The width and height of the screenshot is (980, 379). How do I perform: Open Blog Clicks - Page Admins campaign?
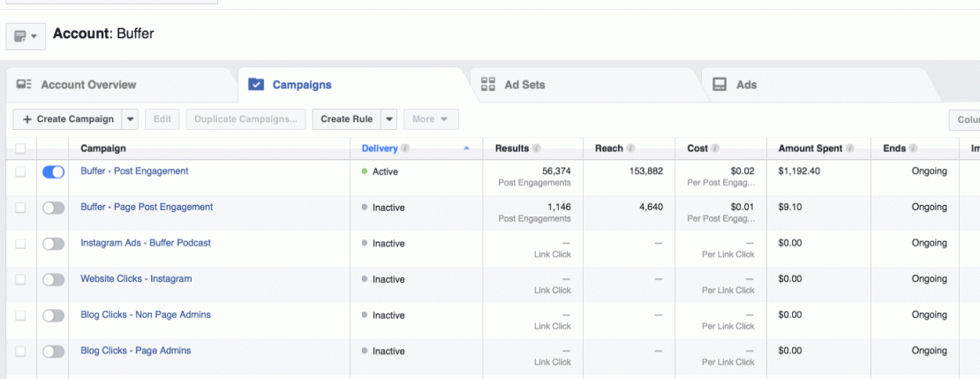tap(136, 351)
